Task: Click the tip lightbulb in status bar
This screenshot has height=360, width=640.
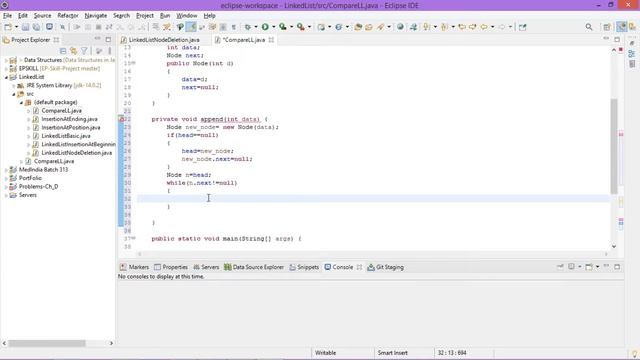Action: (x=634, y=354)
